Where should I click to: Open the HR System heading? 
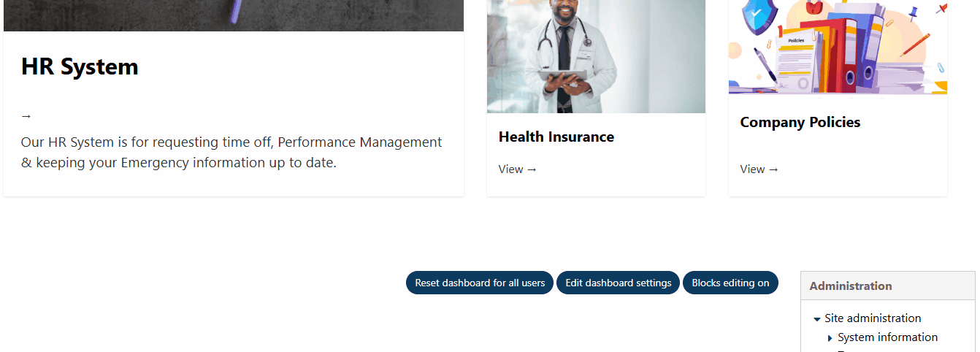pos(80,66)
